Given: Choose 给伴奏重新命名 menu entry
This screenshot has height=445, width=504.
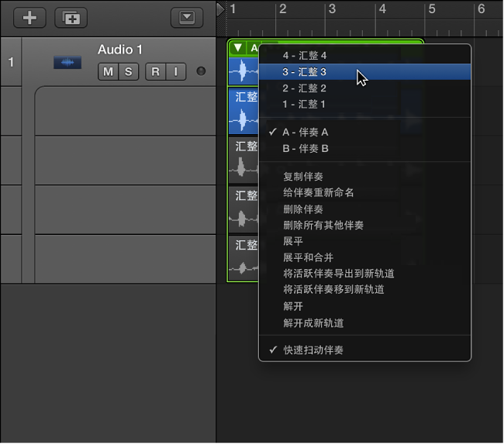Looking at the screenshot, I should tap(319, 192).
